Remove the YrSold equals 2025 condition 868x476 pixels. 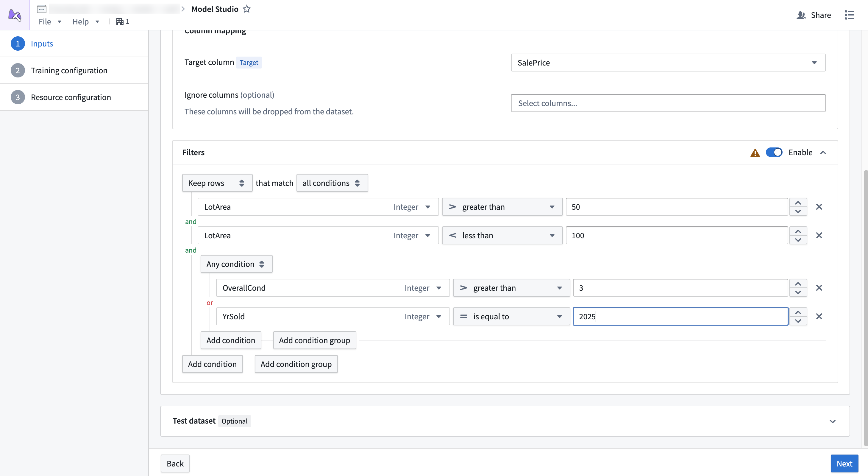pos(819,316)
